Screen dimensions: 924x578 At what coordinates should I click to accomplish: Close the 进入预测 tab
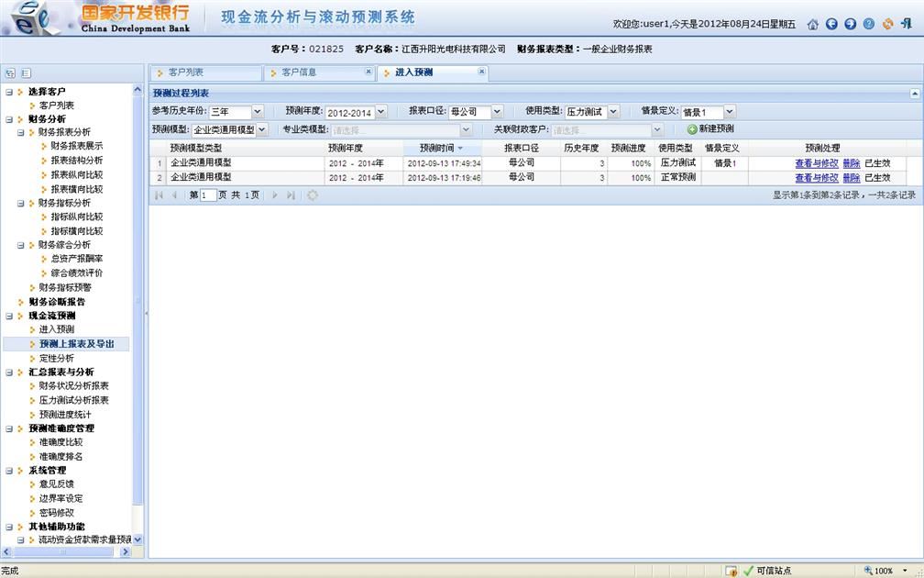[x=481, y=72]
